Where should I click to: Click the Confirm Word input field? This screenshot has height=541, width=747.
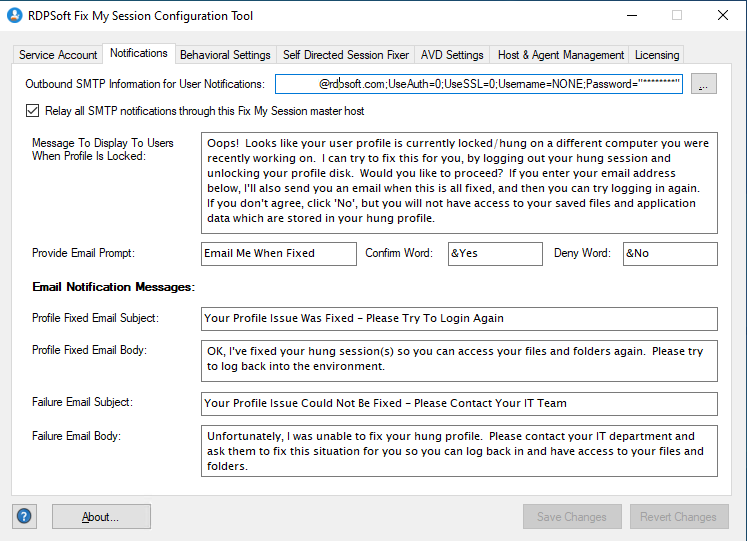[x=494, y=254]
